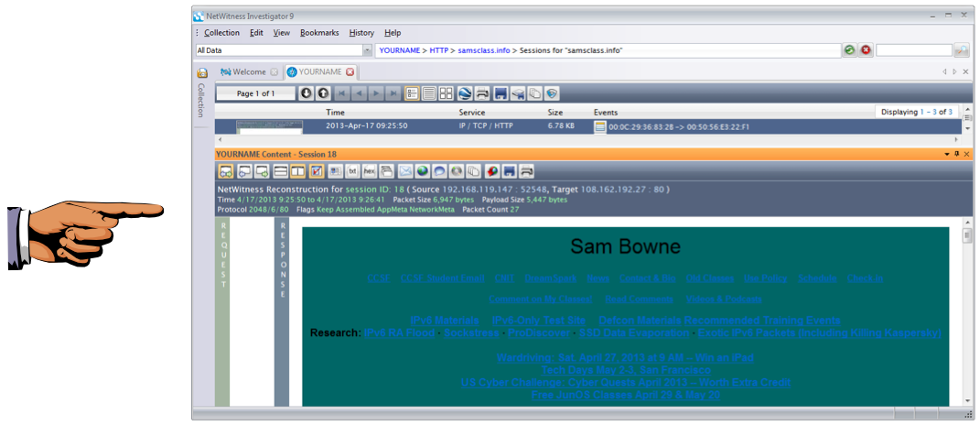Open content in external browser icon

click(492, 171)
